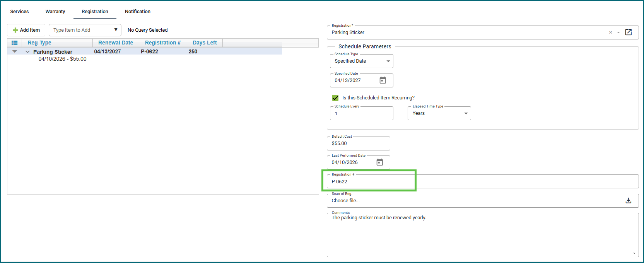Open the Schedule Type dropdown

click(x=362, y=61)
